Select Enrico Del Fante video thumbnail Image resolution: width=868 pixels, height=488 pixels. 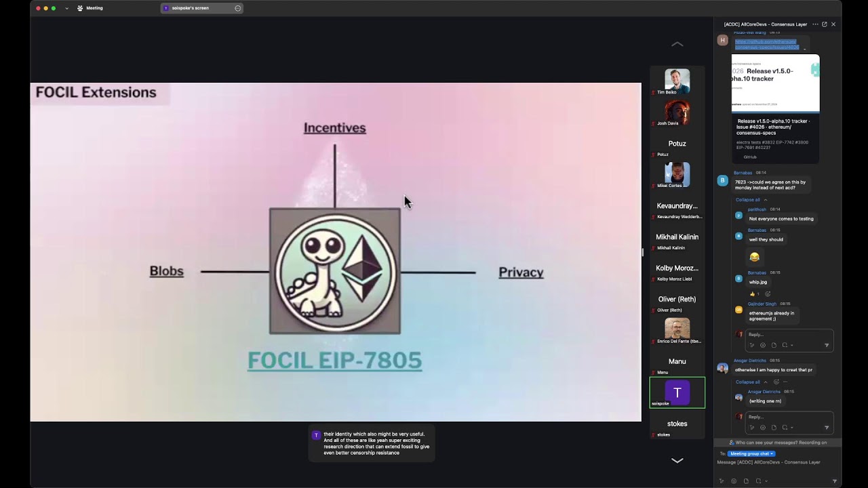(677, 331)
